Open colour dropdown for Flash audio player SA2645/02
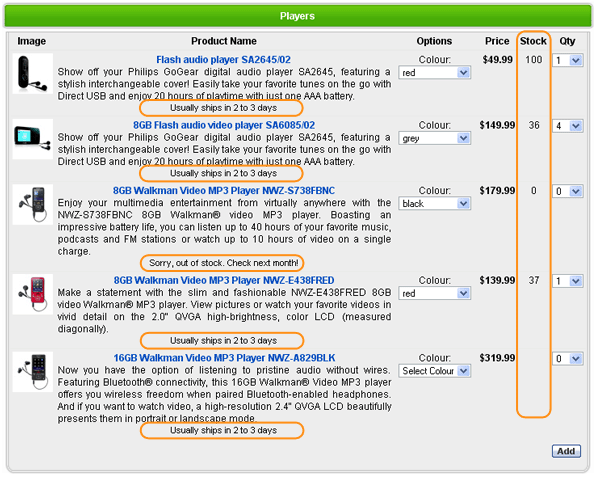596x477 pixels. (434, 73)
